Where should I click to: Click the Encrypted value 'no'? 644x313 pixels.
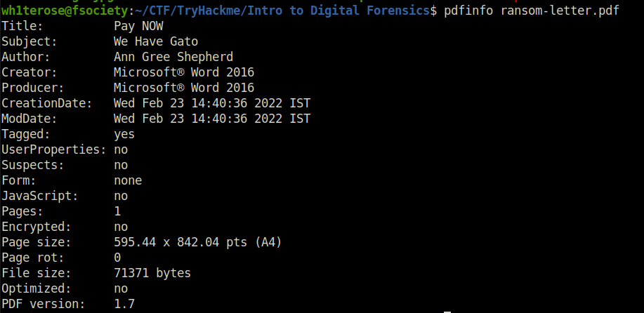tap(121, 227)
